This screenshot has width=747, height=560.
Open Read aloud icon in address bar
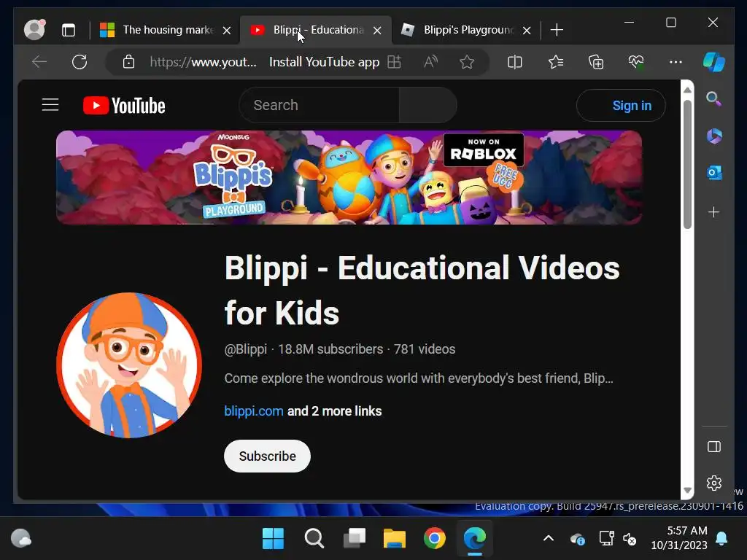[x=430, y=62]
